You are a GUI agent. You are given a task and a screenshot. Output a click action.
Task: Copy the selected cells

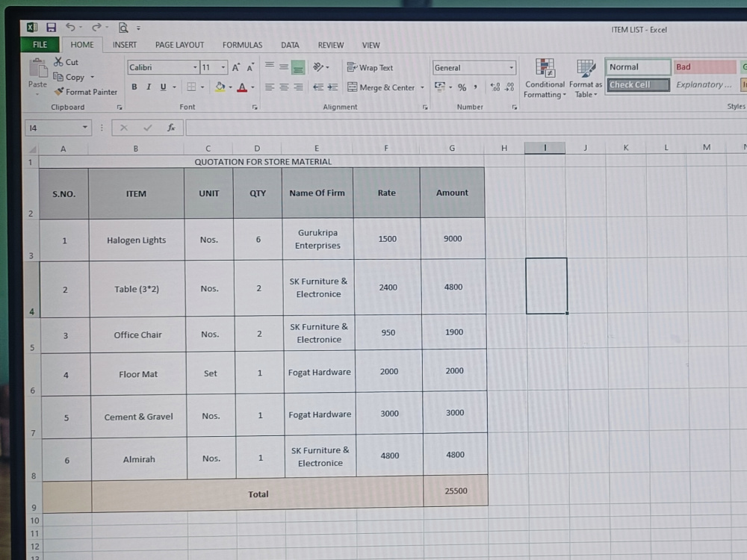point(69,77)
